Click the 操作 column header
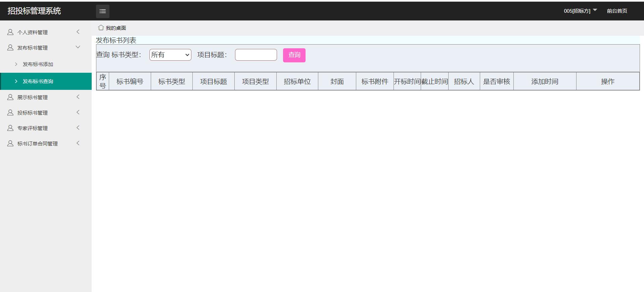 (608, 81)
